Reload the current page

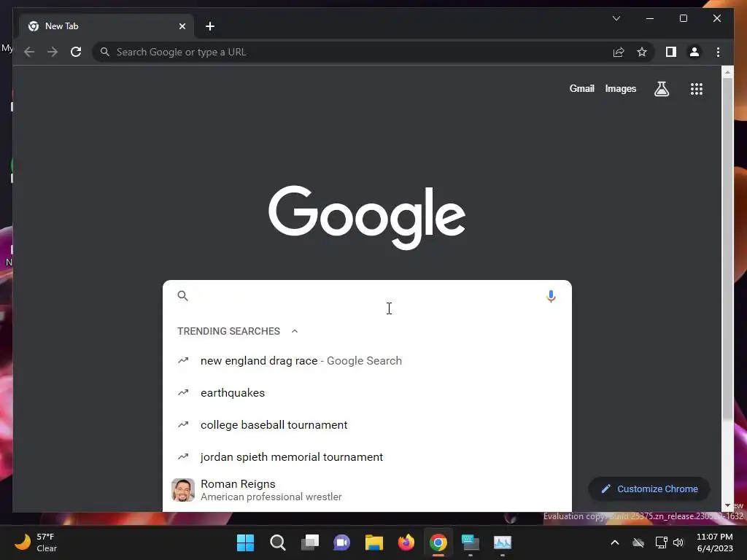tap(76, 52)
